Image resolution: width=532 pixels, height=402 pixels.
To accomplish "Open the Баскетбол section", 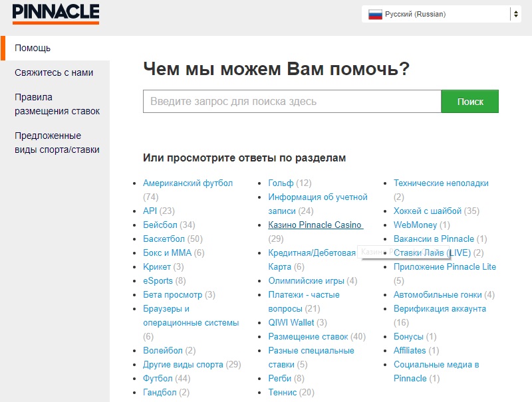I will [x=164, y=239].
